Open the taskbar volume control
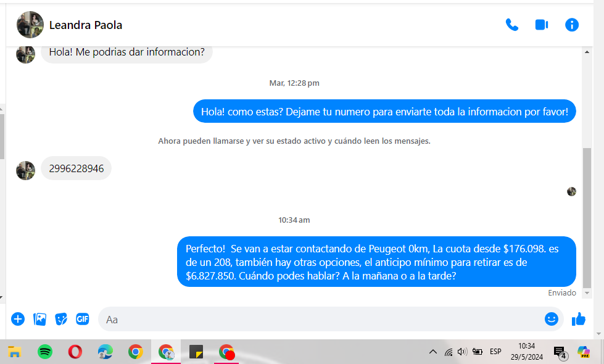The image size is (604, 364). pos(462,352)
